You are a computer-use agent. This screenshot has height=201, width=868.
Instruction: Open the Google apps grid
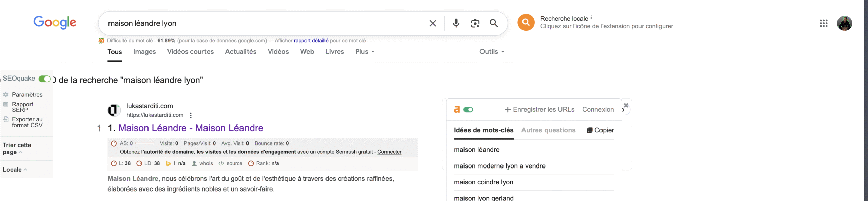point(824,23)
